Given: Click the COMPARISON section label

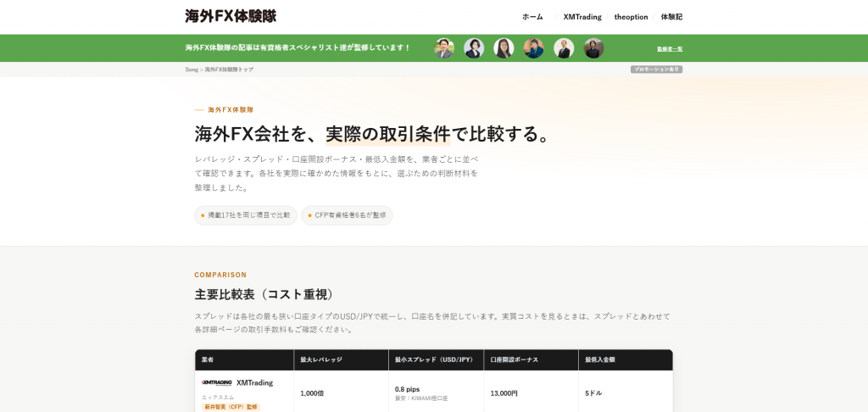Looking at the screenshot, I should tap(220, 275).
